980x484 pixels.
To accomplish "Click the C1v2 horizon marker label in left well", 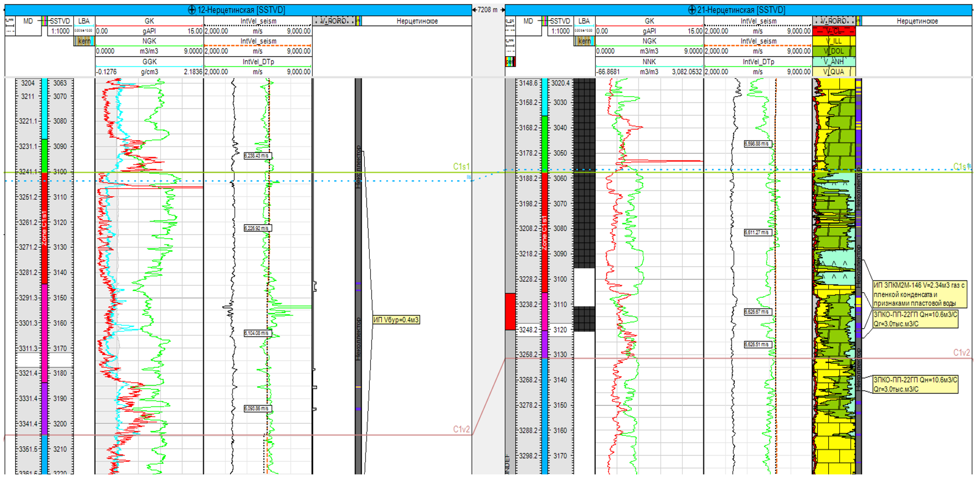I will click(x=461, y=430).
